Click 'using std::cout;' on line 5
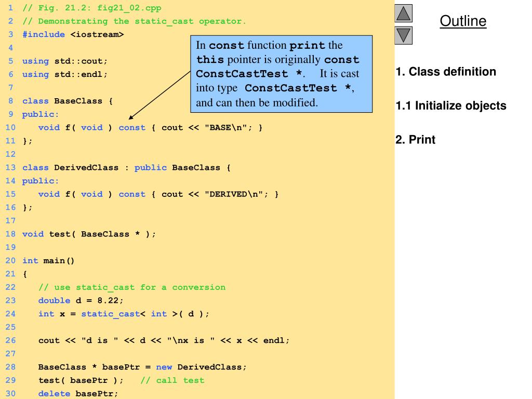 [x=65, y=61]
